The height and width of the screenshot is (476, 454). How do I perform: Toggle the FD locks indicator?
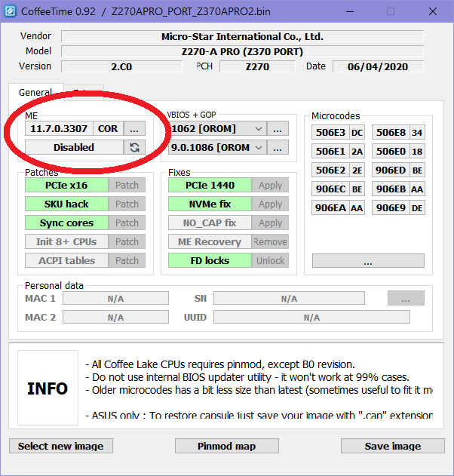coord(210,260)
